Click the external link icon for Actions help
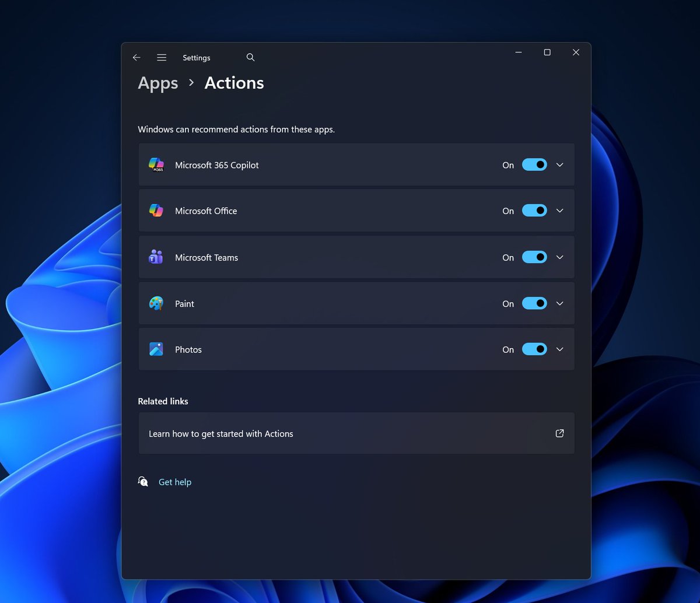Screen dimensions: 700x603 559,433
